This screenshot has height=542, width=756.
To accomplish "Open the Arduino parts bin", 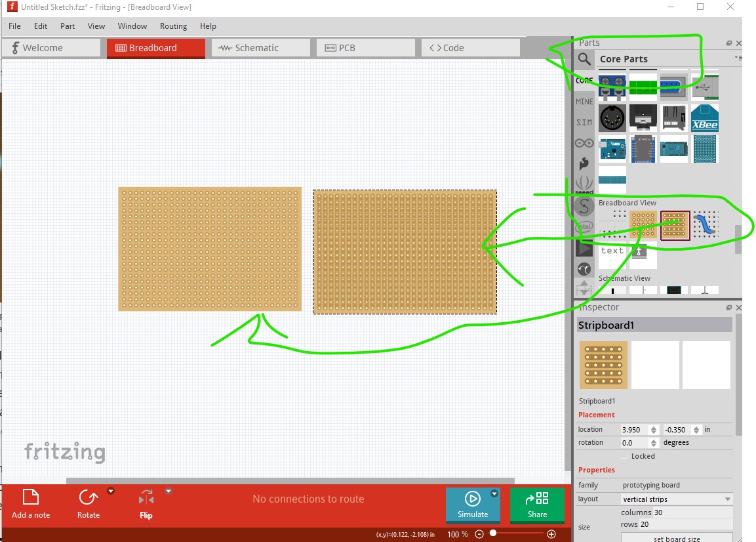I will click(584, 143).
